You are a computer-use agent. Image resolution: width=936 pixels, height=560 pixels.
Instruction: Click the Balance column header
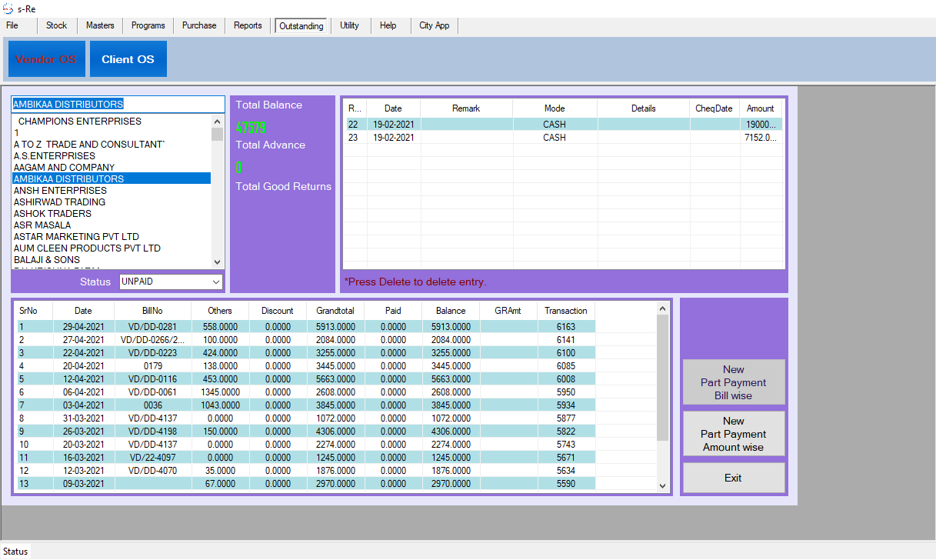click(450, 311)
